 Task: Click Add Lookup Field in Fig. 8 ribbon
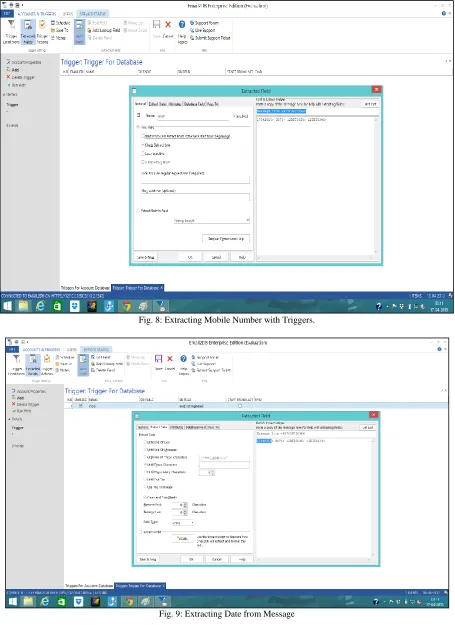click(x=103, y=30)
